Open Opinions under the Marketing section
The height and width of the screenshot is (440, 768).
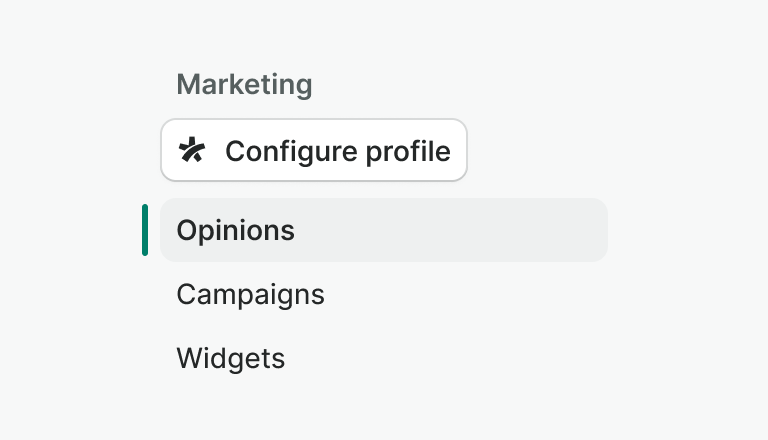point(236,231)
